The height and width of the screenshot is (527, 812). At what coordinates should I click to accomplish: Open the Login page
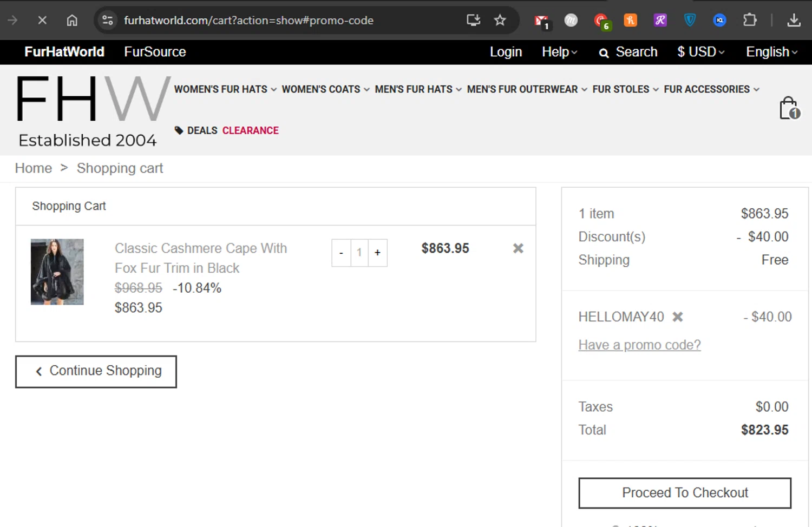[506, 52]
